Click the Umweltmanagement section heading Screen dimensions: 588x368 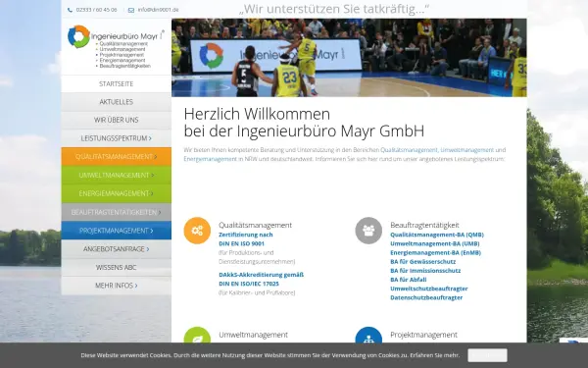(253, 335)
